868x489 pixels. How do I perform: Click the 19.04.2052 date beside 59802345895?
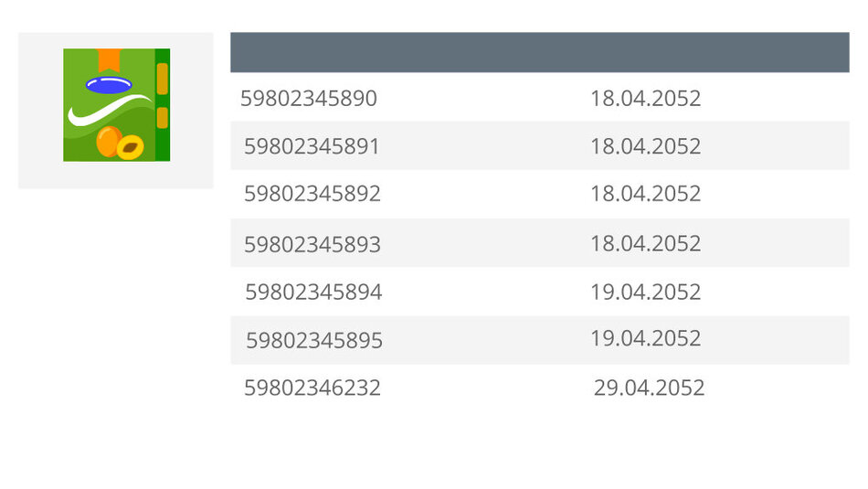pyautogui.click(x=645, y=338)
